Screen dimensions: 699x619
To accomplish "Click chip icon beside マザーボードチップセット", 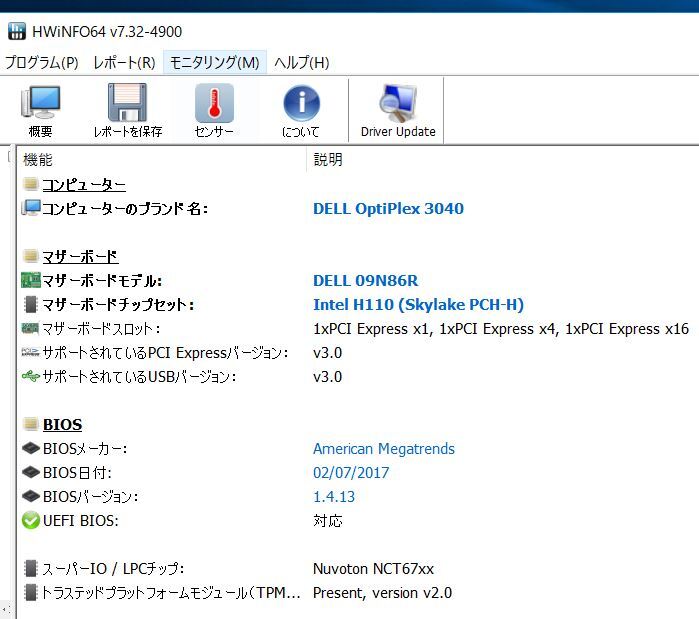I will coord(31,304).
